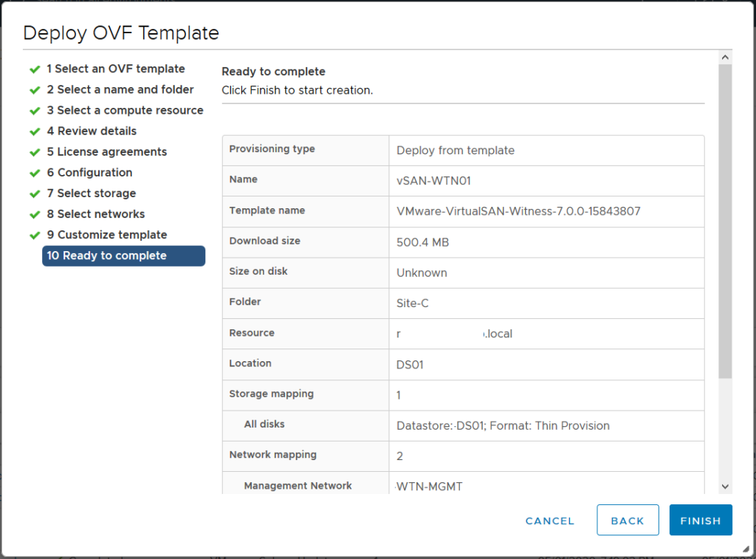Click the scrollbar down arrow
756x559 pixels.
(724, 486)
